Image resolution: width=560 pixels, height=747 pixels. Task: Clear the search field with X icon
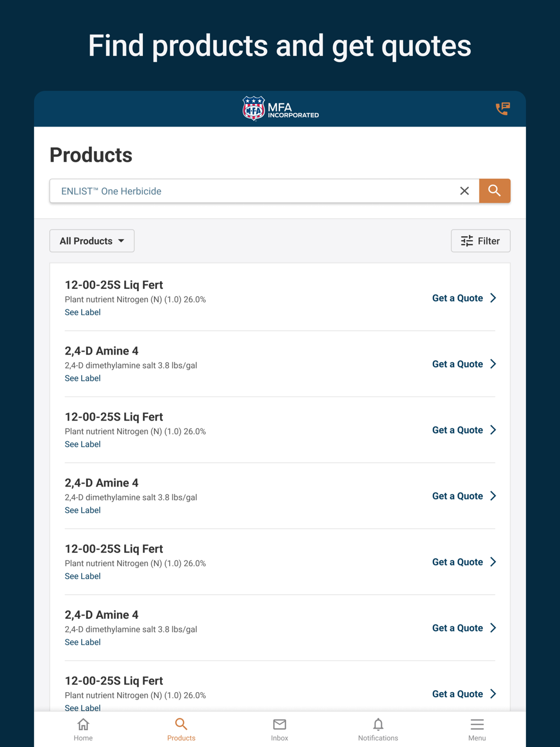(464, 191)
